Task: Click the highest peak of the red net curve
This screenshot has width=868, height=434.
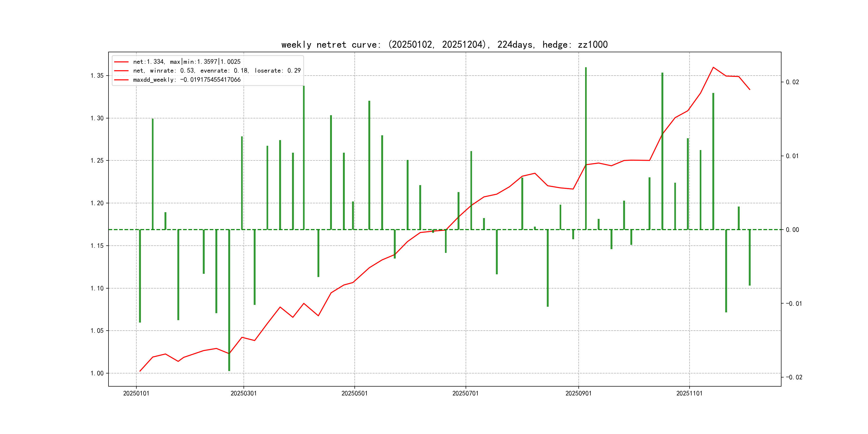Action: click(713, 68)
